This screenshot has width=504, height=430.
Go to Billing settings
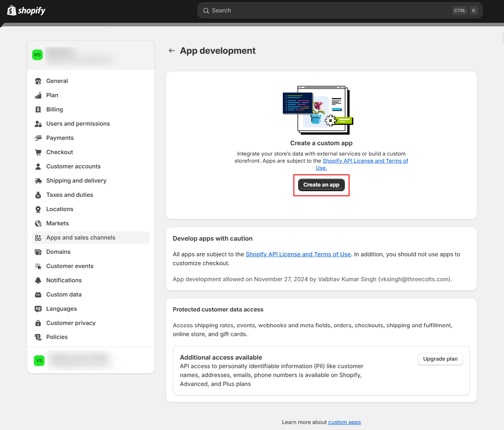pyautogui.click(x=91, y=110)
